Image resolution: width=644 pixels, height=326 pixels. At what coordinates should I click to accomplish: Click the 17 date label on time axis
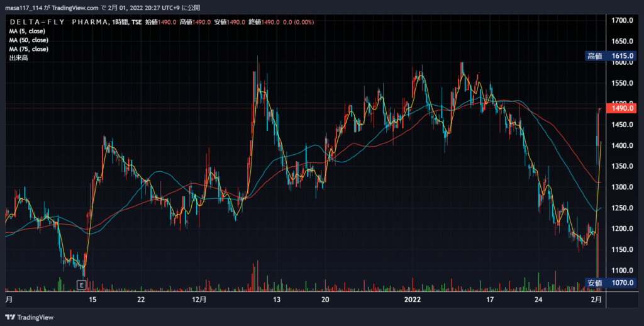point(490,300)
